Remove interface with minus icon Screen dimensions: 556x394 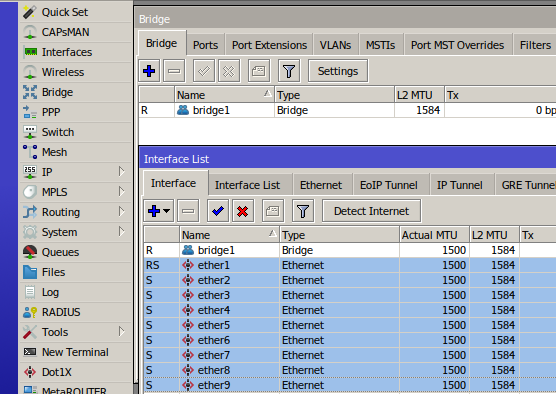click(x=188, y=211)
